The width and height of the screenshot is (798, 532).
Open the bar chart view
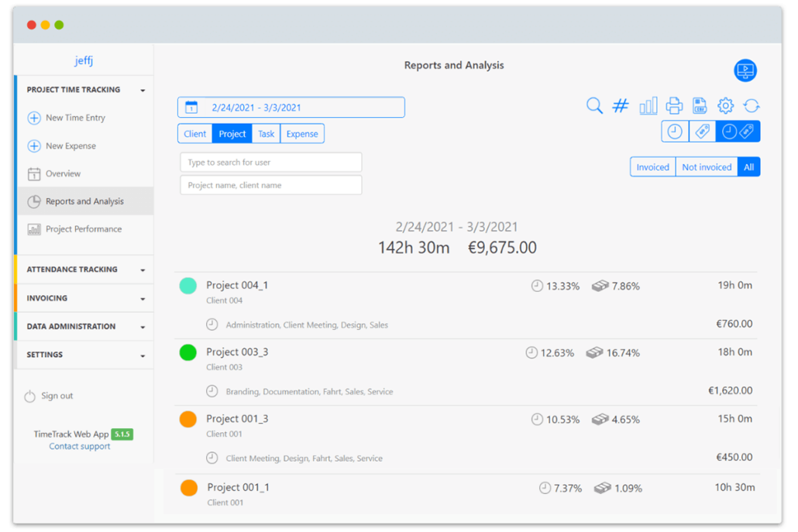coord(648,106)
